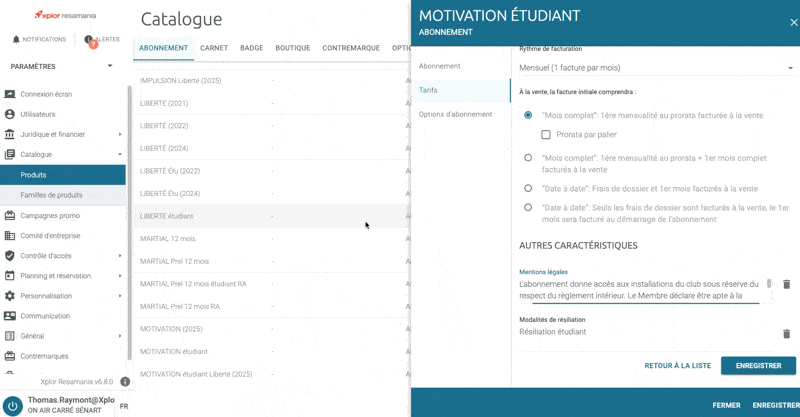Click the Utilisateurs person icon
Viewport: 800px width, 417px height.
(9, 114)
